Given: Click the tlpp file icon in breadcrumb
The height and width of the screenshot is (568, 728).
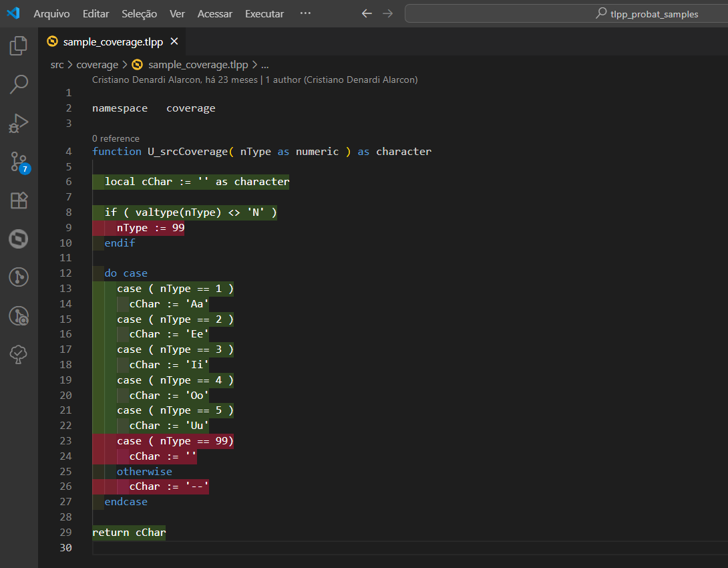Looking at the screenshot, I should [x=138, y=65].
